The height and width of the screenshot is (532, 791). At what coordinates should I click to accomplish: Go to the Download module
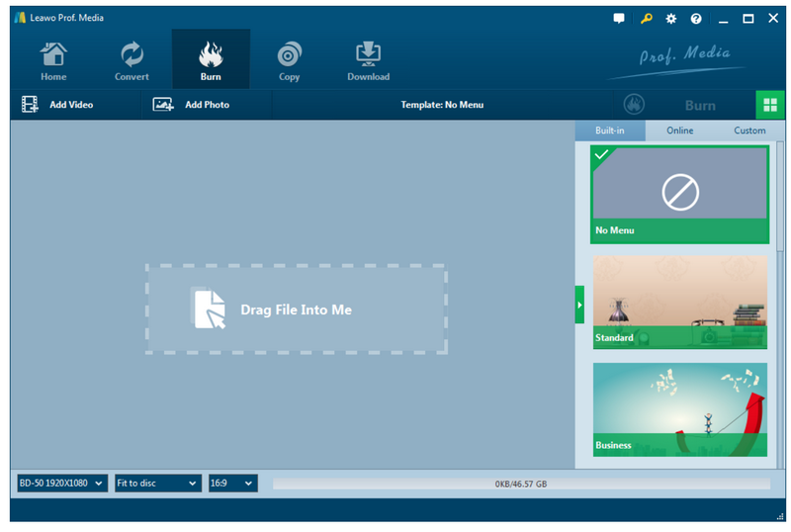coord(368,61)
